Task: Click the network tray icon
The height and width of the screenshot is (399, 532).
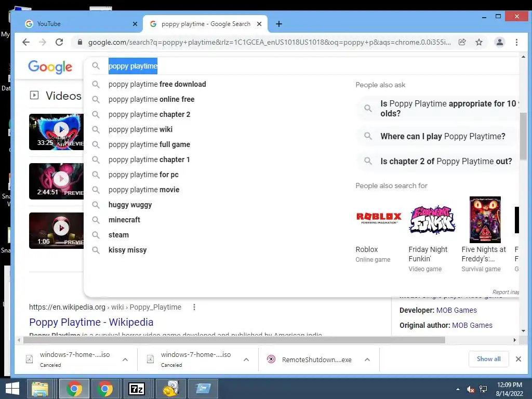Action: [483, 389]
